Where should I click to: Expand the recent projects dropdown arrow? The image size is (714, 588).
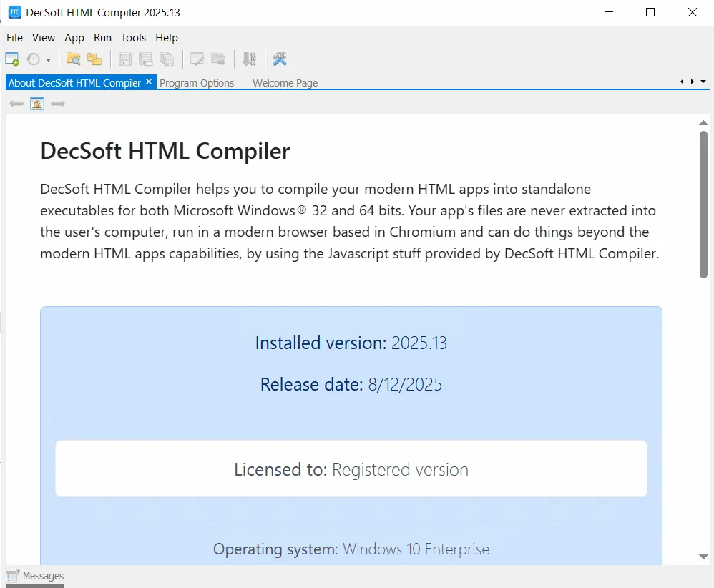(x=48, y=59)
